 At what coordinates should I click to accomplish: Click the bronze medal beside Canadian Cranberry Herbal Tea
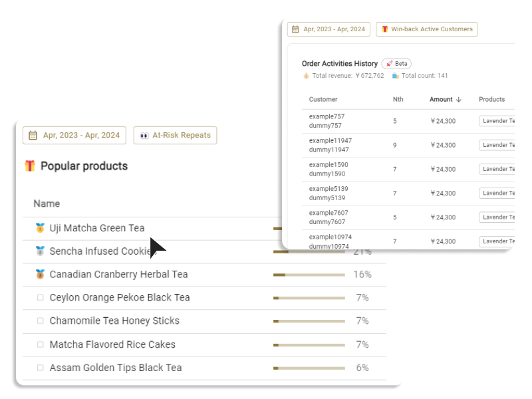point(40,274)
